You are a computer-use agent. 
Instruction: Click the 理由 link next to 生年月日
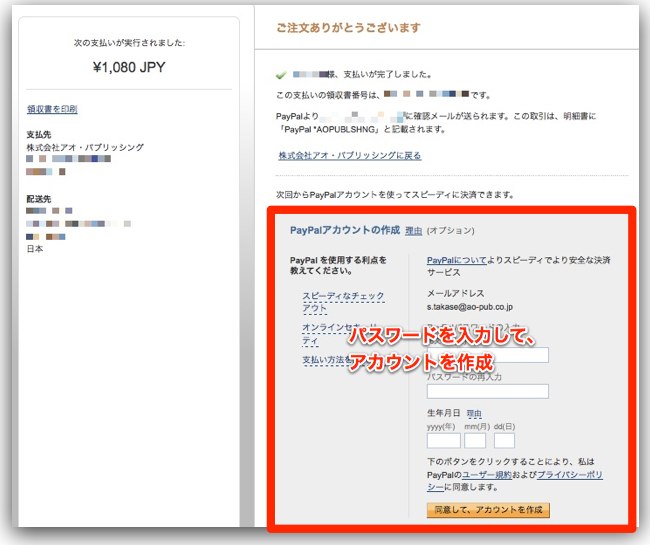point(474,413)
